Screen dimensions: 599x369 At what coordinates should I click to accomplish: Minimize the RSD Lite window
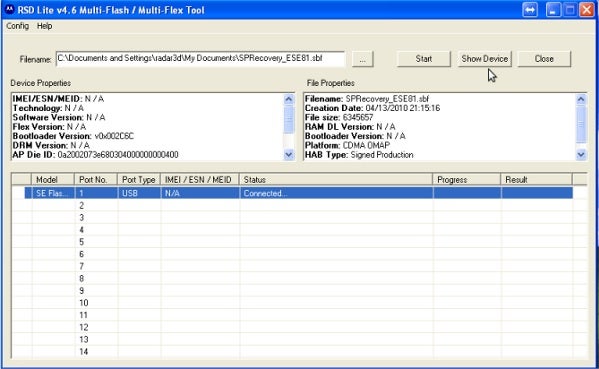(553, 10)
